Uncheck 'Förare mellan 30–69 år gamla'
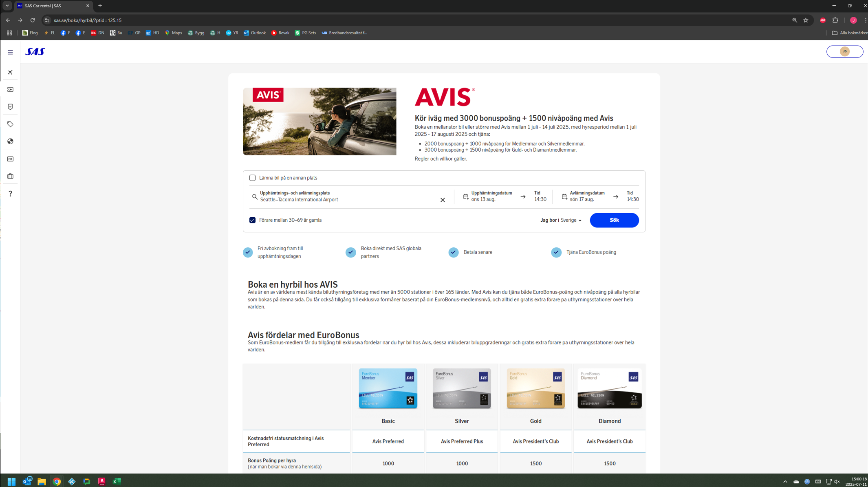The height and width of the screenshot is (487, 868). [252, 220]
